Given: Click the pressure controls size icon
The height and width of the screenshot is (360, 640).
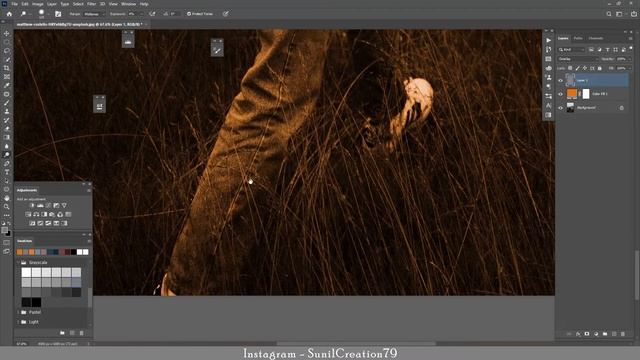Looking at the screenshot, I should (226, 14).
